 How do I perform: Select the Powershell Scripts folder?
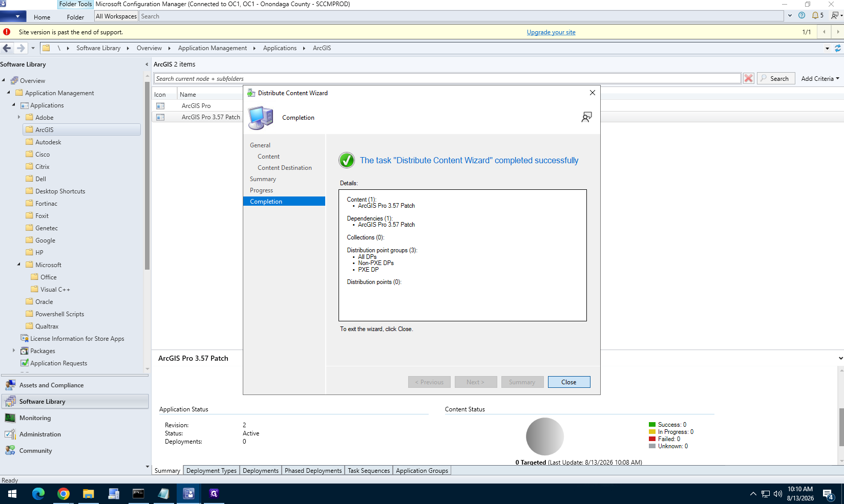tap(59, 314)
